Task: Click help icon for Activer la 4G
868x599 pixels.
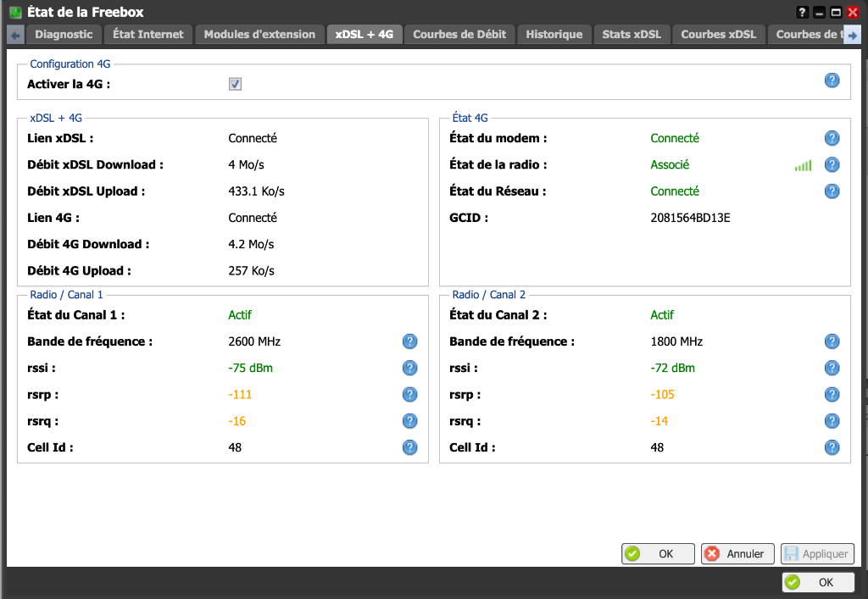Action: coord(832,80)
